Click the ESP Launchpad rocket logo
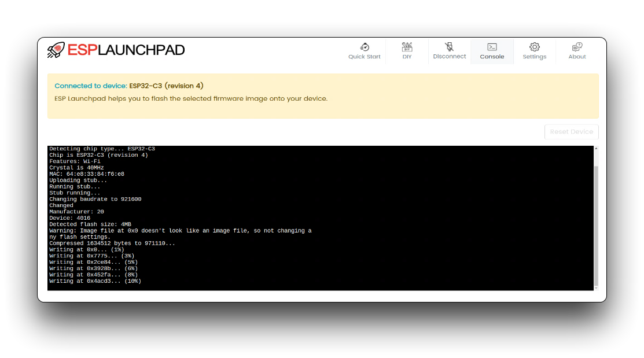This screenshot has width=644, height=358. pos(56,50)
